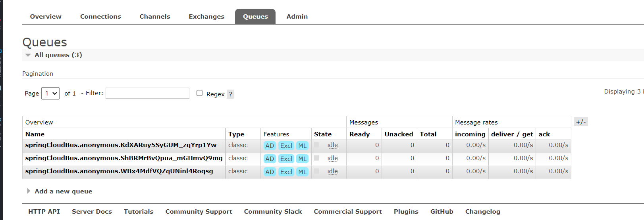Click ML badge on the first queue row
Image resolution: width=644 pixels, height=220 pixels.
303,146
